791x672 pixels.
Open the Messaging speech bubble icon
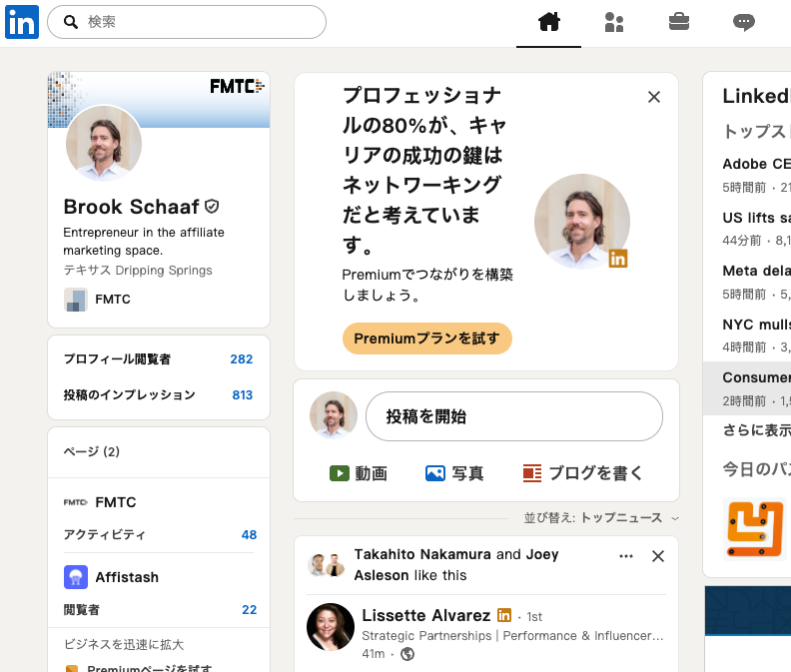(744, 22)
